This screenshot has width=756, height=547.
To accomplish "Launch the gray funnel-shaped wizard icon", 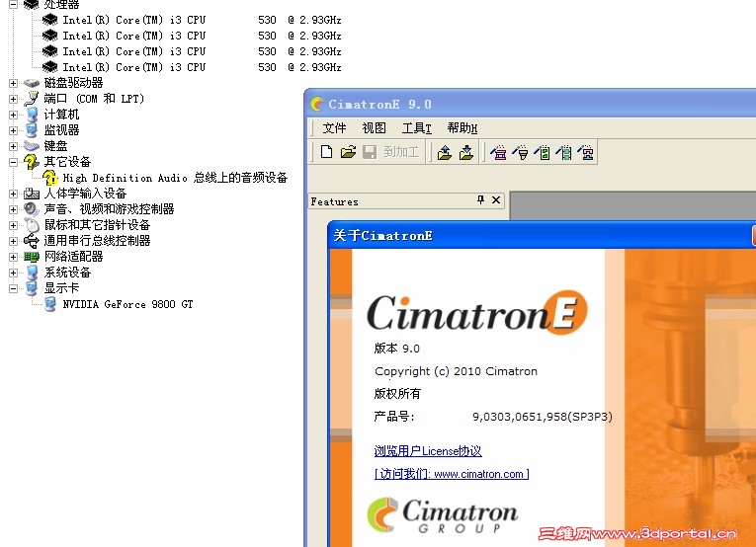I will (520, 153).
